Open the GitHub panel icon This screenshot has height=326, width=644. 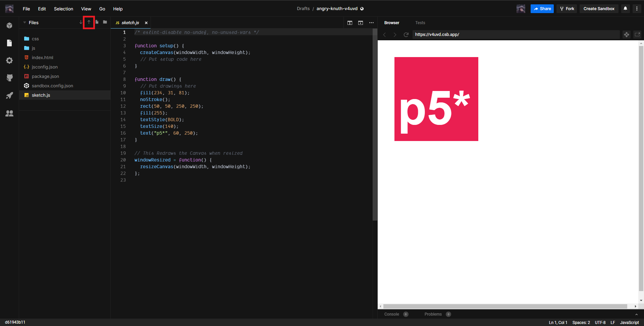click(9, 78)
